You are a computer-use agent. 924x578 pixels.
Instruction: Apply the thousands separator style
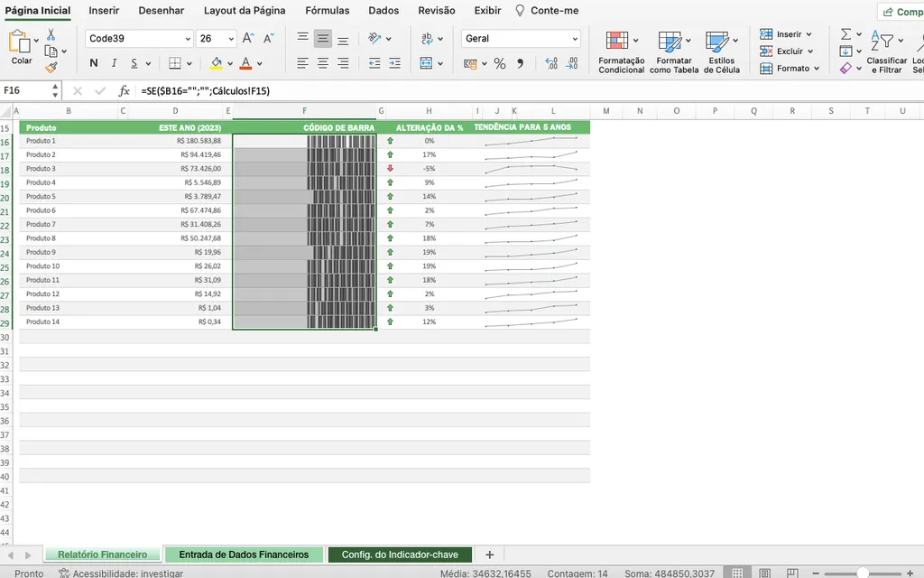pos(521,64)
